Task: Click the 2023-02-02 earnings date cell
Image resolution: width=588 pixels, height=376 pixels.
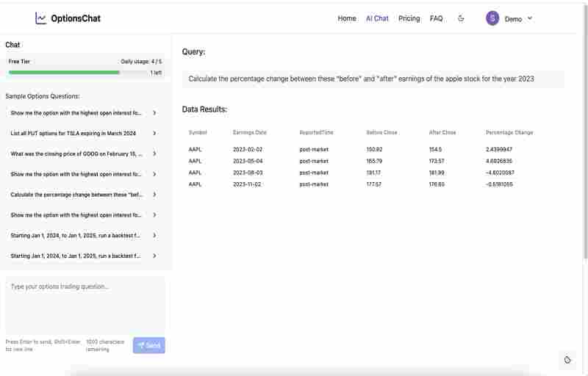Action: [248, 149]
